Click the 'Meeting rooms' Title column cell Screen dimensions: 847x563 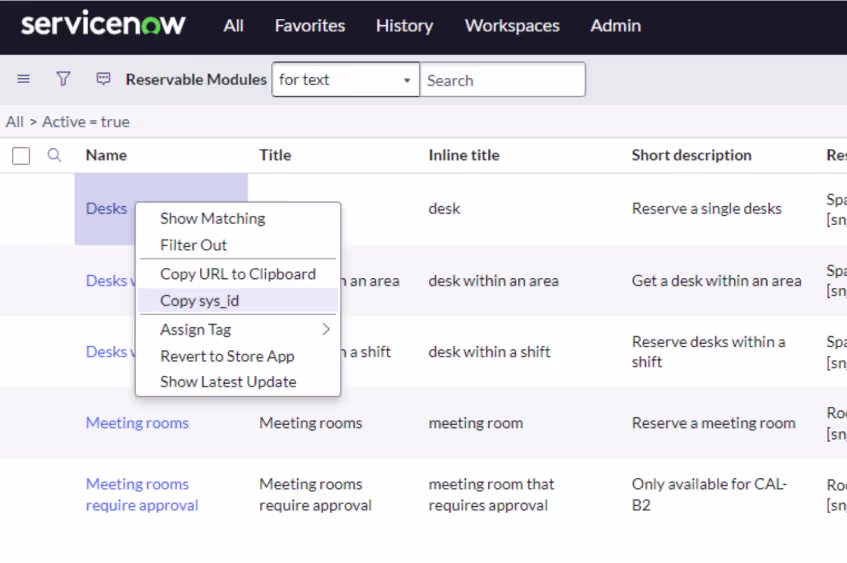pyautogui.click(x=311, y=423)
